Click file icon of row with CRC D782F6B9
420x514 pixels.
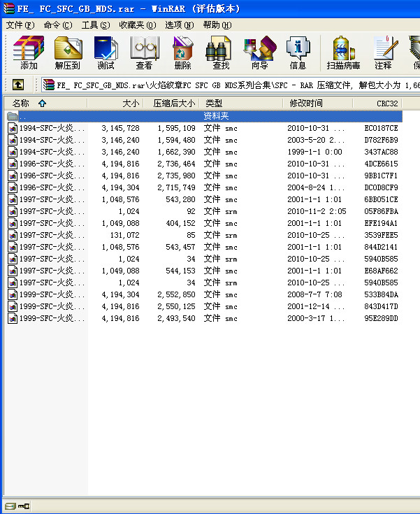point(13,140)
